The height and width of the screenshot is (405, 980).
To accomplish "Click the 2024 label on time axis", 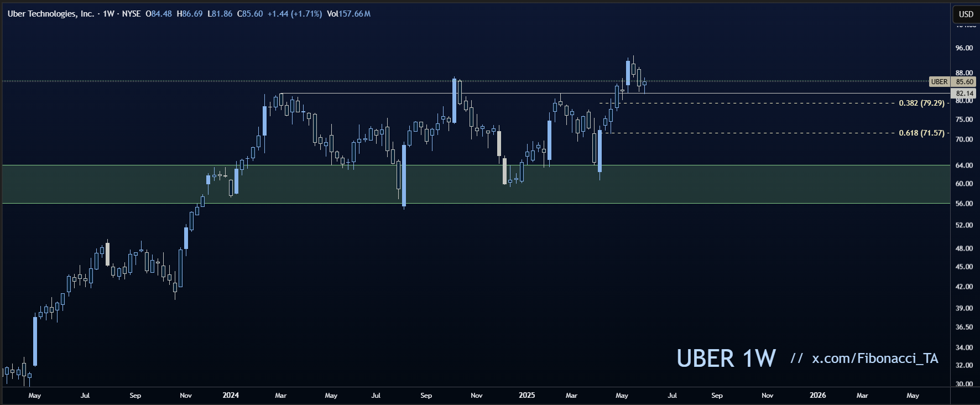I will coord(231,395).
